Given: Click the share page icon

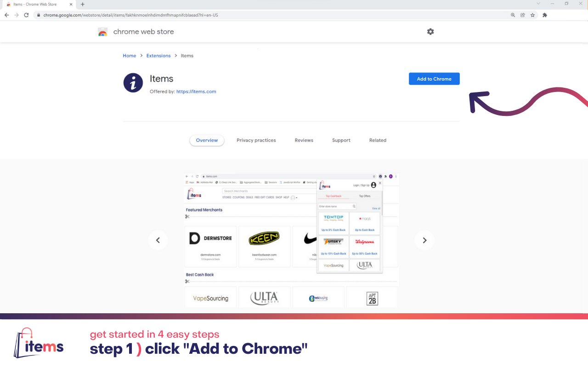Looking at the screenshot, I should tap(523, 15).
